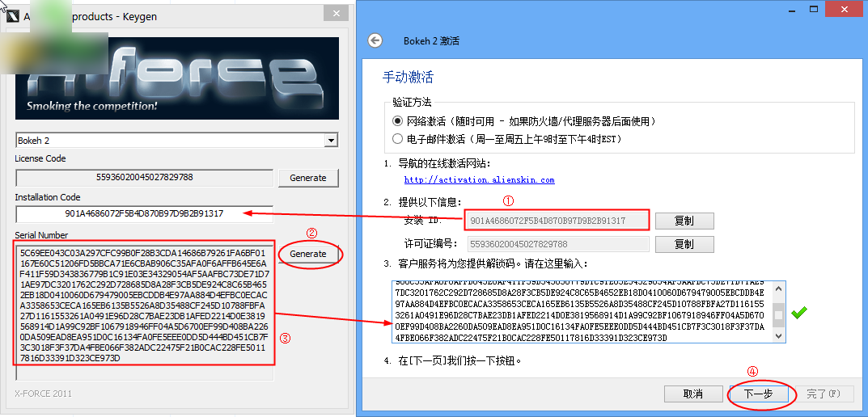Screen dimensions: 868x417
Task: Click the Serial Number label in Keygen
Action: coord(41,235)
